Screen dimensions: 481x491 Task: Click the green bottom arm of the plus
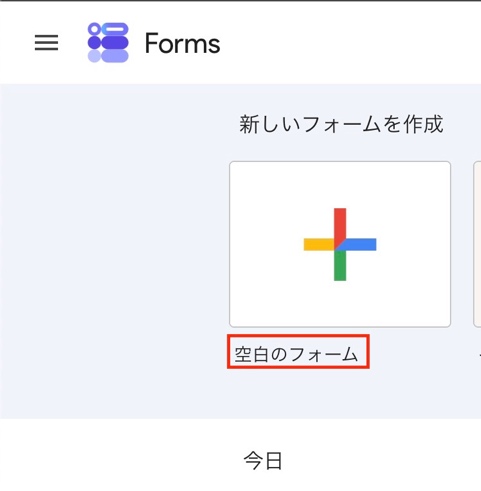340,266
